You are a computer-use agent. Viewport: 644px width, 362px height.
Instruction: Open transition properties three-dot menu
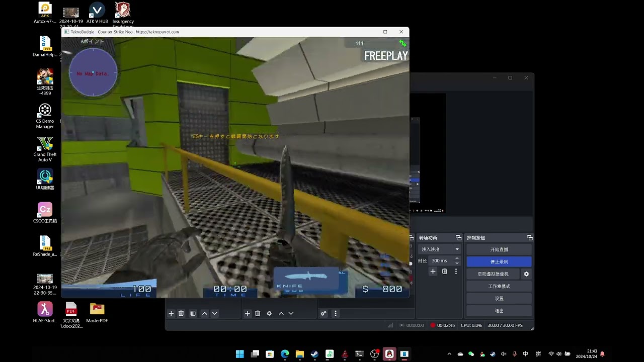456,271
